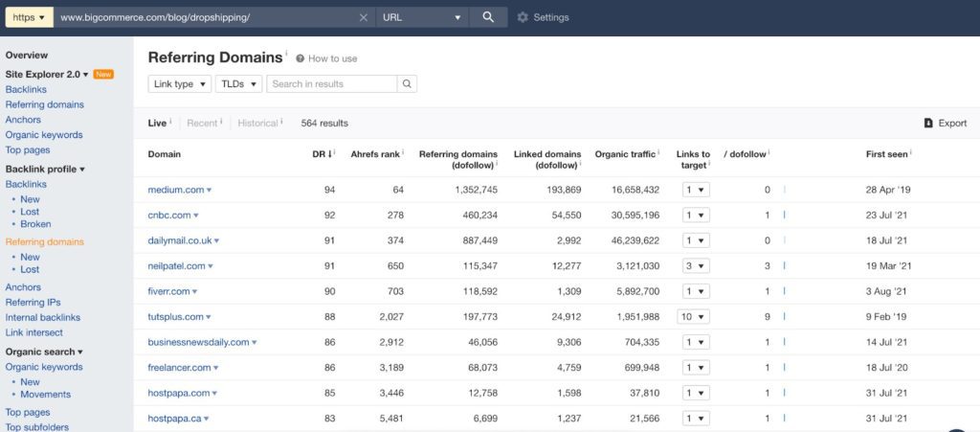Viewport: 980px width, 432px height.
Task: Sort by the DR column header
Action: pos(323,154)
